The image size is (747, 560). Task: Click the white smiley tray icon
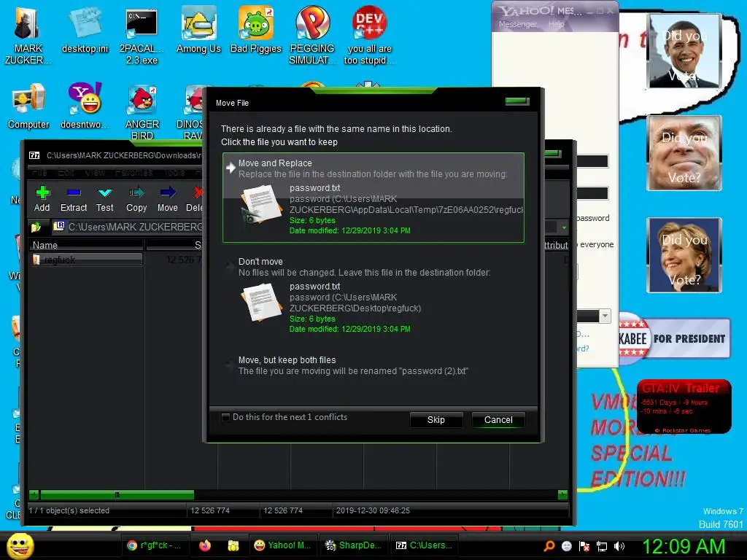(566, 546)
